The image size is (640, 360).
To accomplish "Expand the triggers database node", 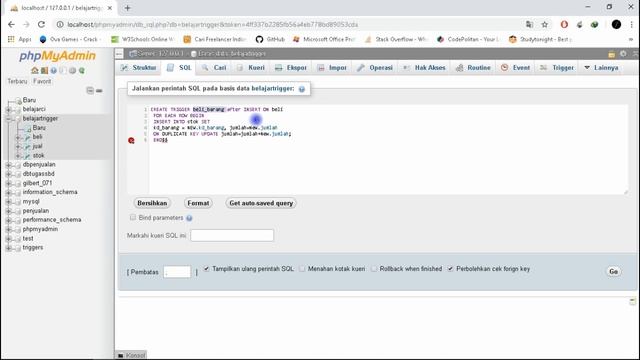I will pyautogui.click(x=9, y=248).
